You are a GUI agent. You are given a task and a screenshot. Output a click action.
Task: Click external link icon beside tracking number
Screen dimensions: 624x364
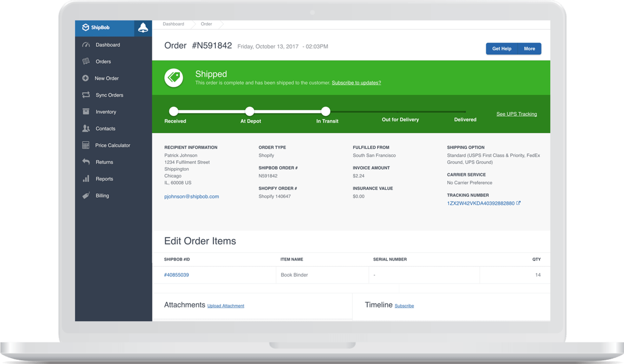[x=518, y=203]
